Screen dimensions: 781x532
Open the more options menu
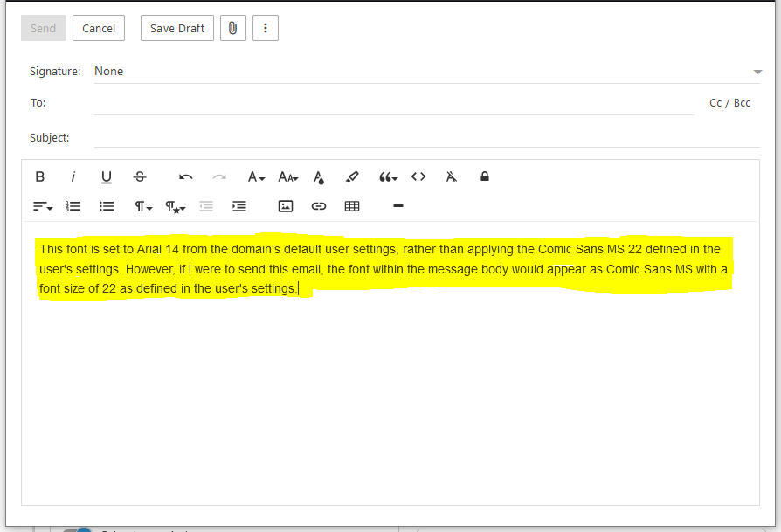266,28
